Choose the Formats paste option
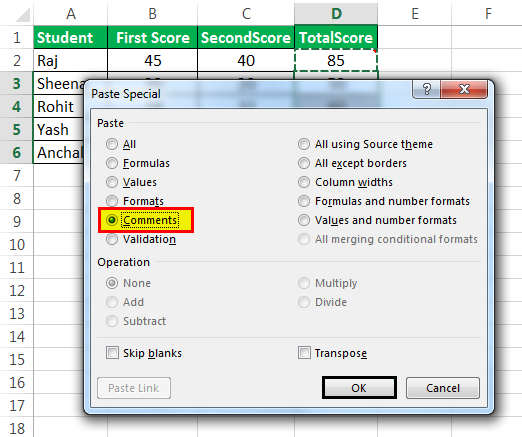The width and height of the screenshot is (522, 437). [135, 201]
